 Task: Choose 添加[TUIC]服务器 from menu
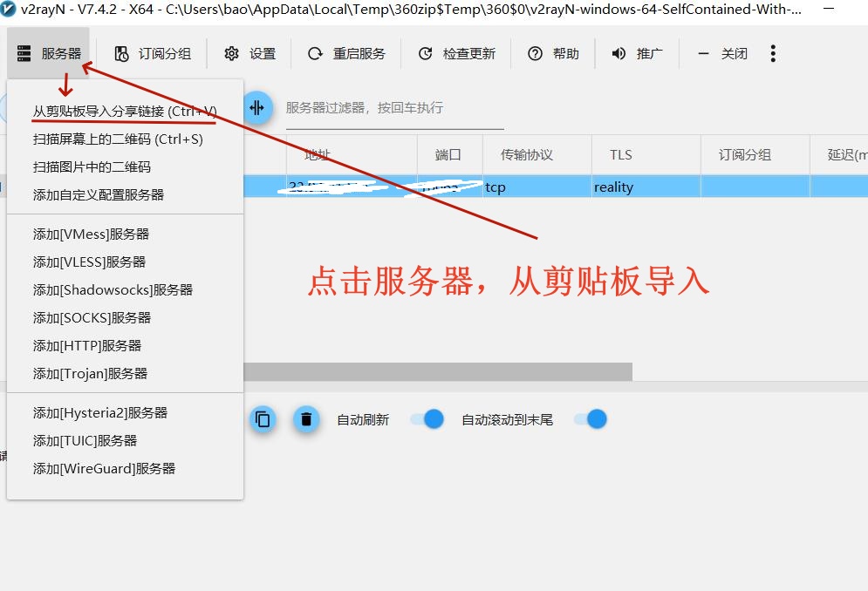click(x=125, y=440)
